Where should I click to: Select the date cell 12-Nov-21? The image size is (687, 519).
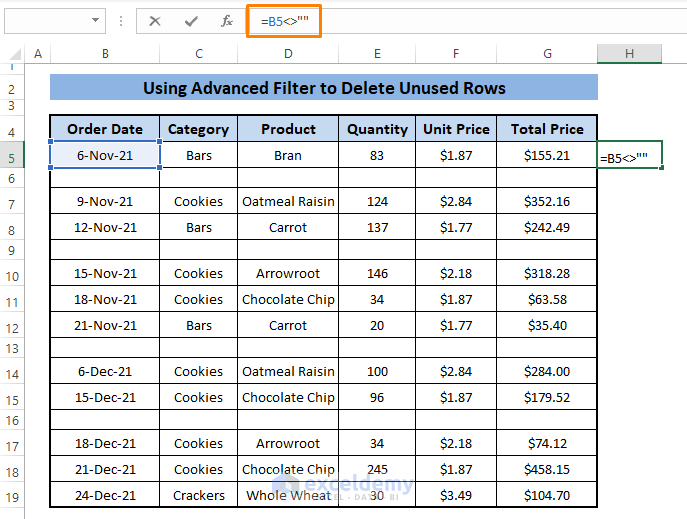[x=105, y=227]
